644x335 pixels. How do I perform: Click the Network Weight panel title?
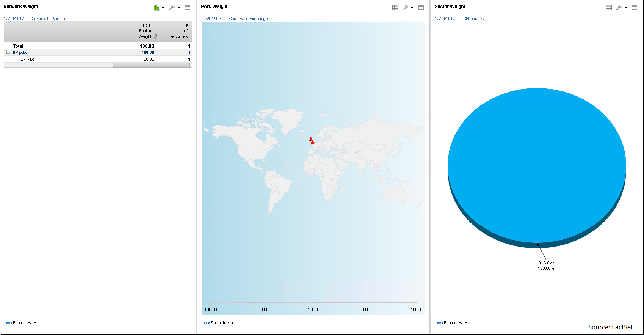coord(21,6)
